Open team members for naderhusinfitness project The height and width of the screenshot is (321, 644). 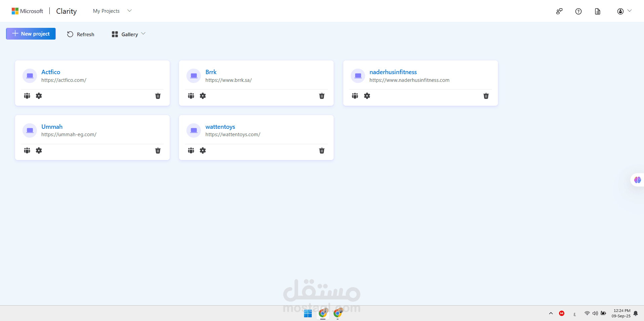[355, 96]
